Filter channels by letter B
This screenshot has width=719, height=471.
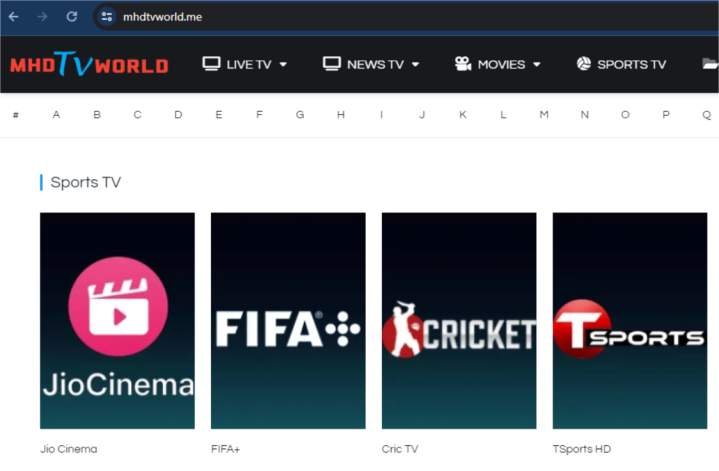(x=97, y=115)
